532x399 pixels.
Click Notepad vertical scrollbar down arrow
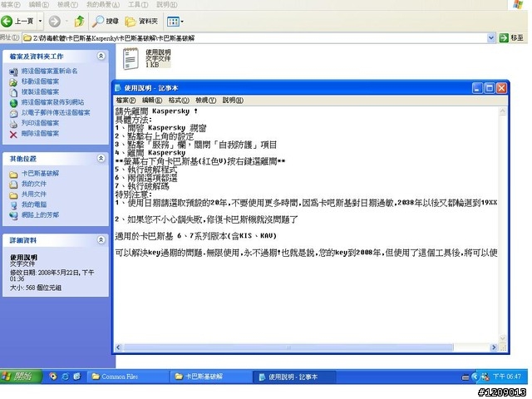[502, 338]
